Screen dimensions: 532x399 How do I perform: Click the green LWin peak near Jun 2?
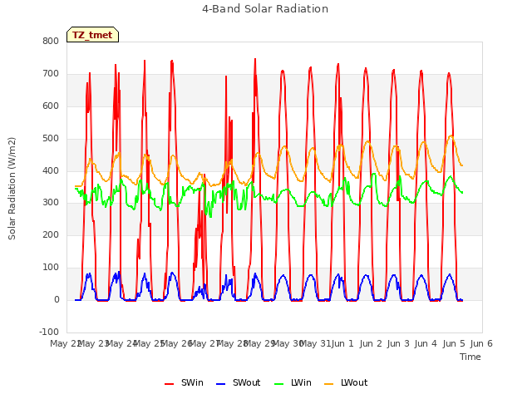click(374, 175)
